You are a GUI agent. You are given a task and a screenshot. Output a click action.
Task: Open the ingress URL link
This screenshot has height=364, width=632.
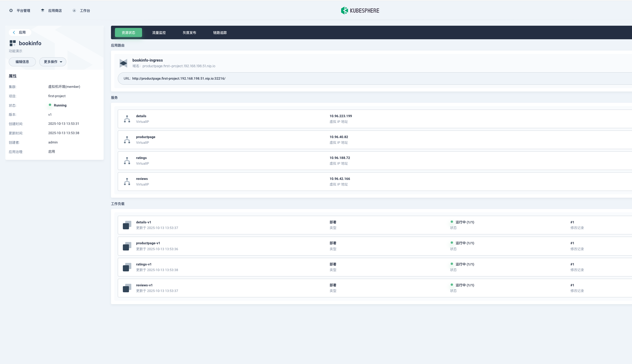pyautogui.click(x=179, y=79)
